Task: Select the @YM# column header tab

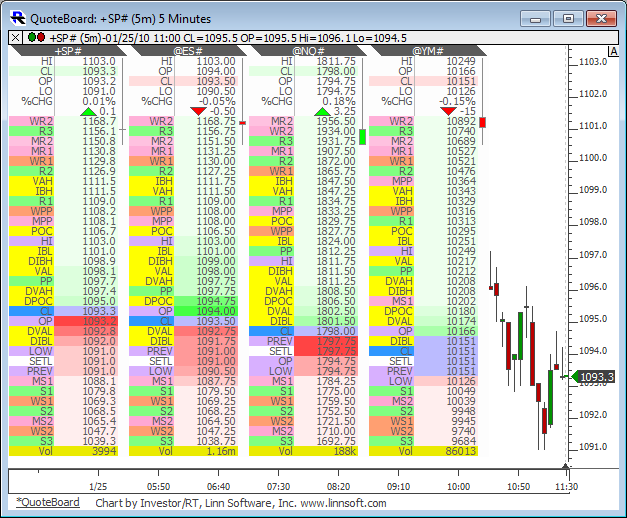Action: [428, 51]
